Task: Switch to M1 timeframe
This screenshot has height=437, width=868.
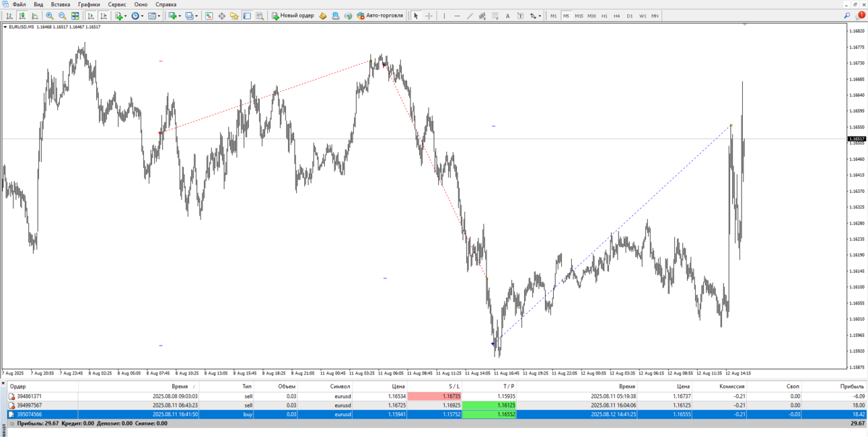Action: 553,15
